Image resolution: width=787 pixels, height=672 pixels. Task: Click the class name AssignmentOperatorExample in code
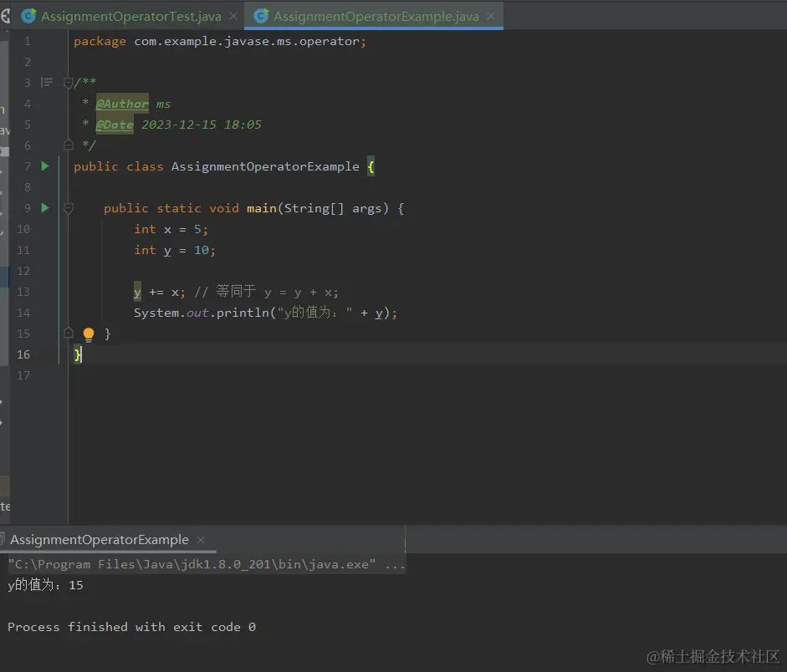click(265, 166)
